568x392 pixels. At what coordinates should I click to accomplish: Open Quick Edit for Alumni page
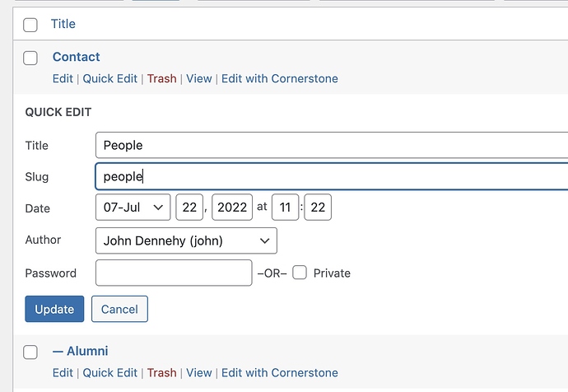coord(109,372)
